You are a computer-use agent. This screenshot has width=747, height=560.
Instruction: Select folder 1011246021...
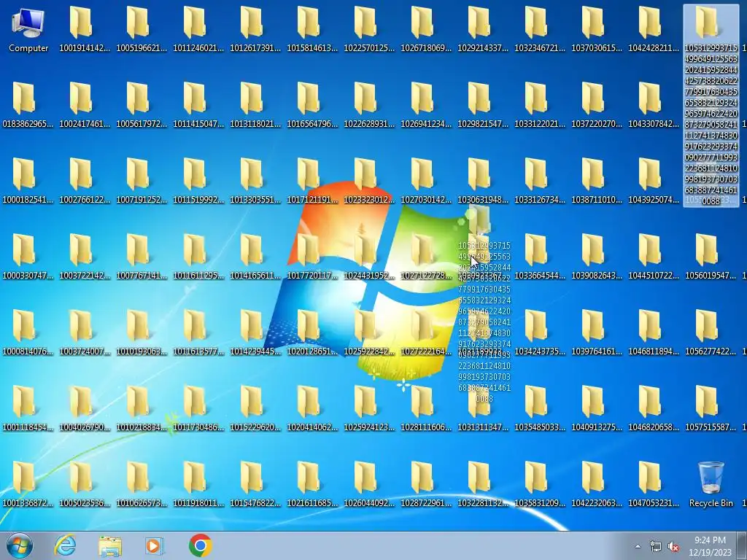(198, 29)
